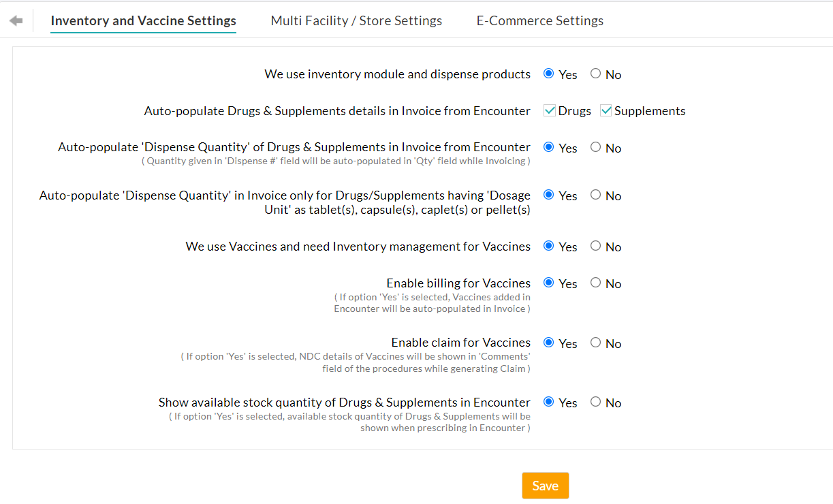Select Yes for showing stock quantity in Encounter
833x504 pixels.
coord(549,402)
